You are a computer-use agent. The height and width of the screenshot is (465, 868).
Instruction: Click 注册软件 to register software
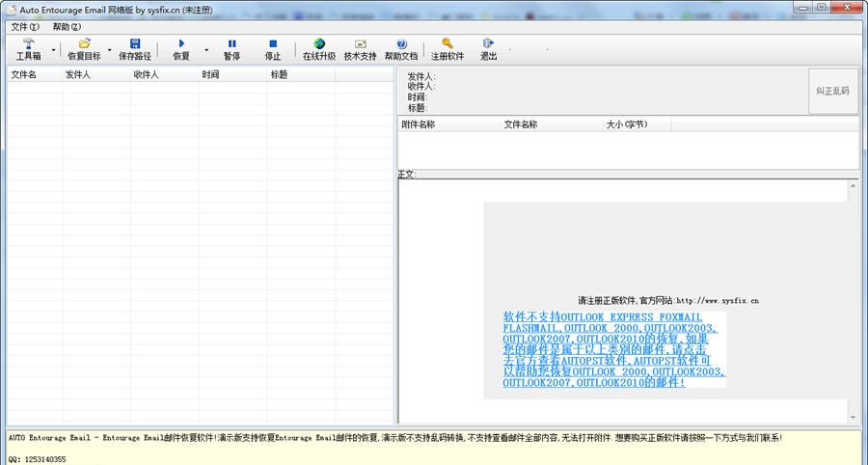tap(448, 49)
